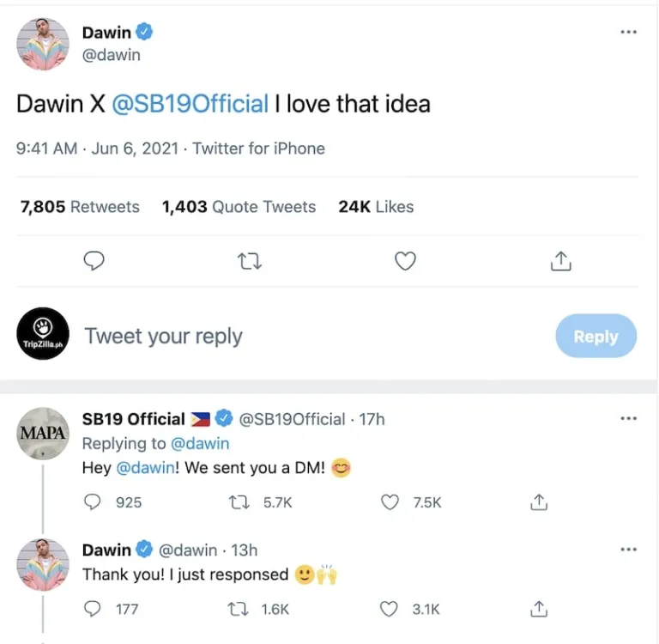This screenshot has width=659, height=644.
Task: Reply to Dawin's 'Thank you' tweet
Action: click(94, 609)
